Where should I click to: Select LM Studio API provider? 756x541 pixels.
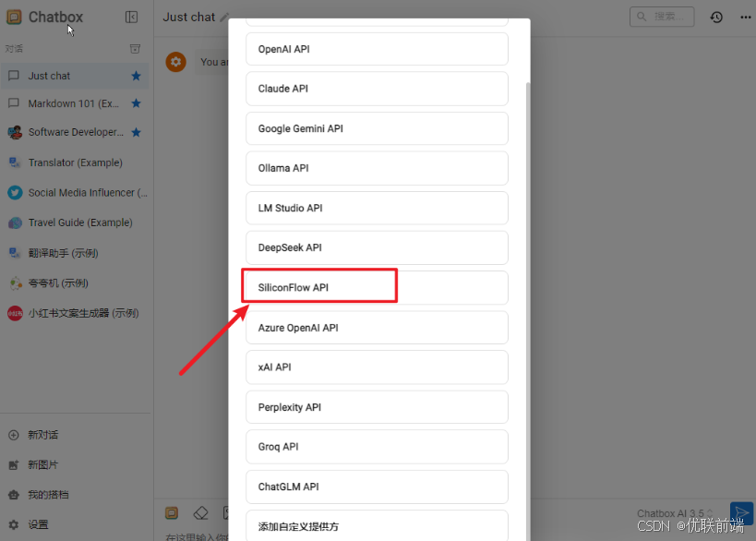tap(377, 208)
